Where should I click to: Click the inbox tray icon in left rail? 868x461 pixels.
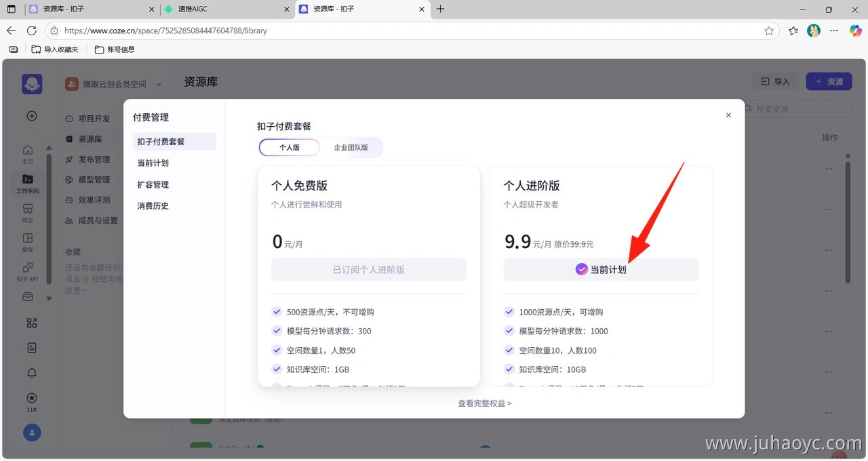[x=28, y=297]
